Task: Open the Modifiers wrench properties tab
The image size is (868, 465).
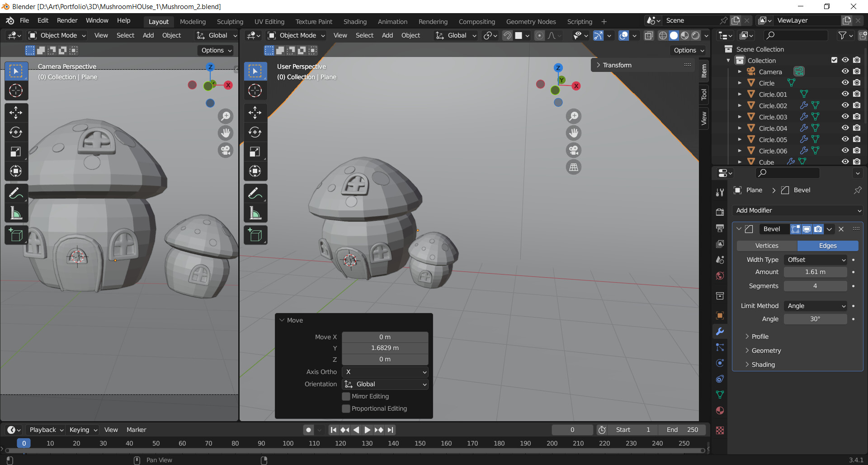Action: click(x=720, y=331)
